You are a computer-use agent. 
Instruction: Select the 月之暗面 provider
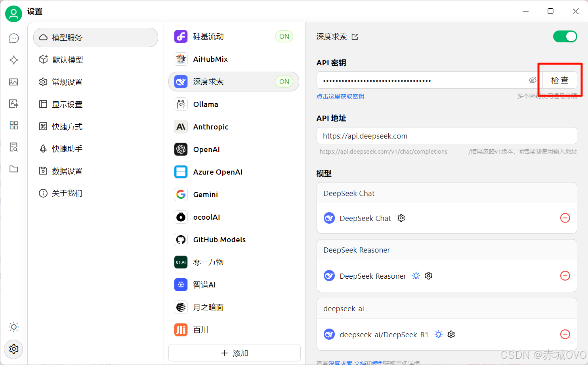pyautogui.click(x=234, y=307)
